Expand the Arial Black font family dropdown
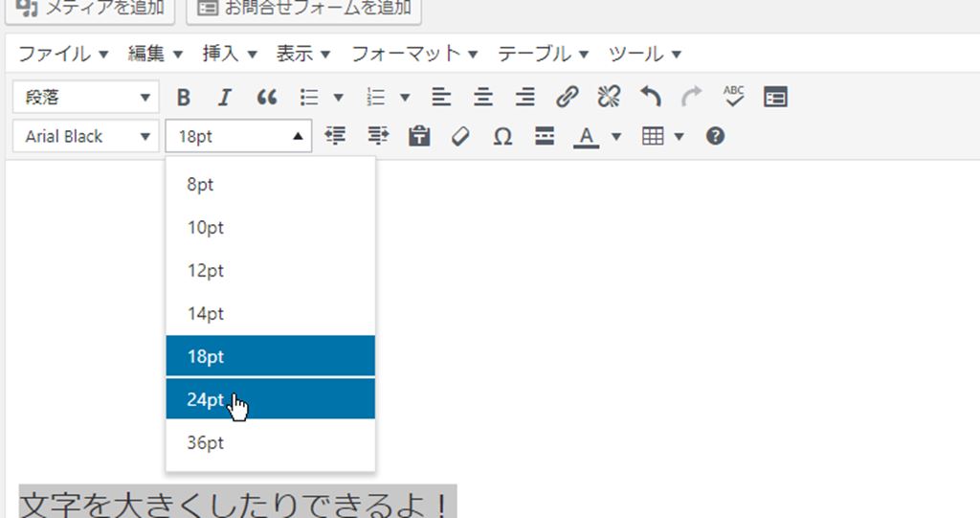 85,136
